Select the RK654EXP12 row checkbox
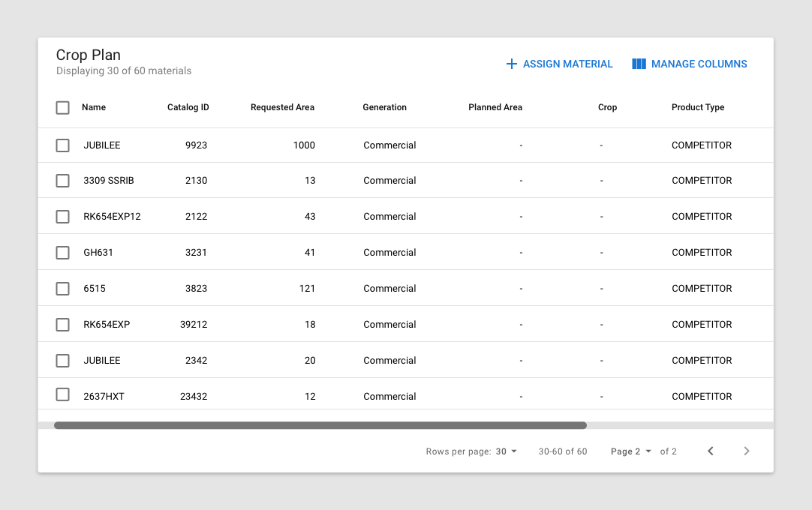812x510 pixels. (x=63, y=217)
